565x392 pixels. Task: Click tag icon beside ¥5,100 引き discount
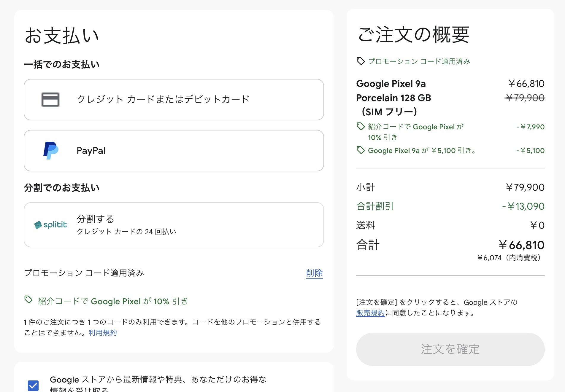point(361,150)
